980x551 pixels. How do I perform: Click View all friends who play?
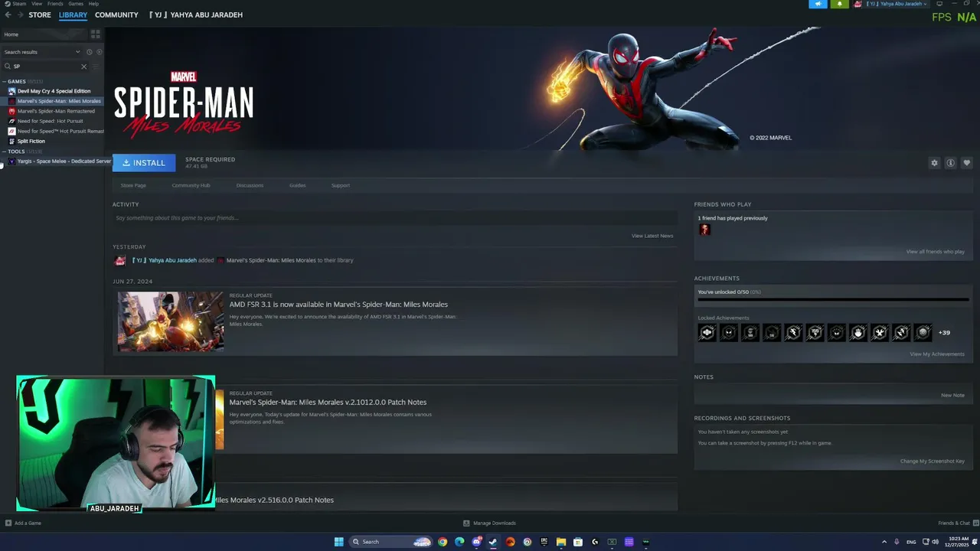click(936, 252)
